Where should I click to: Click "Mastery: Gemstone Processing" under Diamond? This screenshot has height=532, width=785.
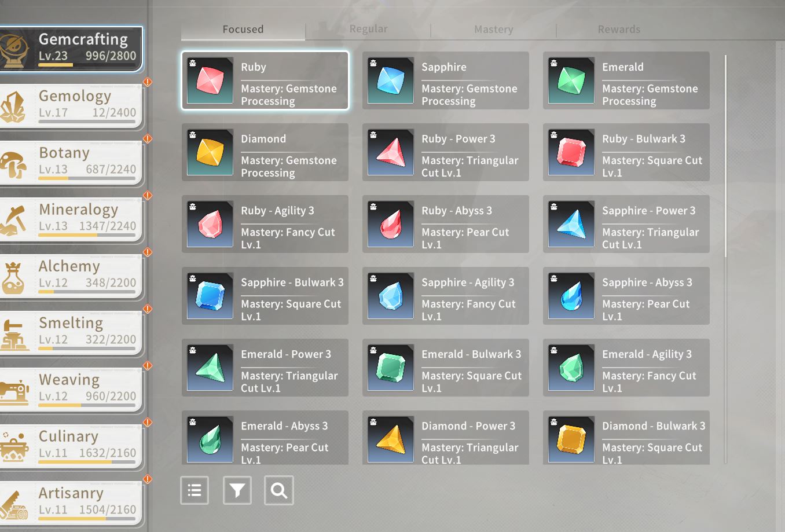289,167
